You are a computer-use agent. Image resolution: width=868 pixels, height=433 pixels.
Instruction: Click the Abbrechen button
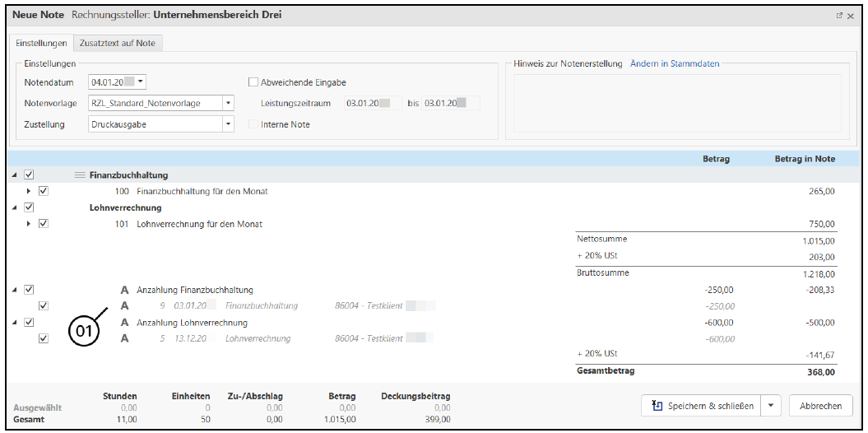(x=820, y=406)
